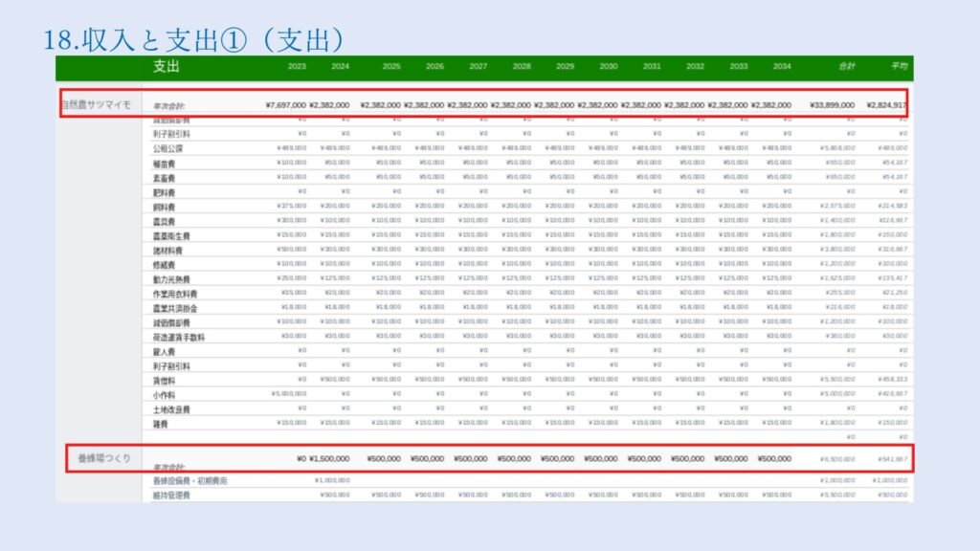Select the 農具費 row label

165,221
